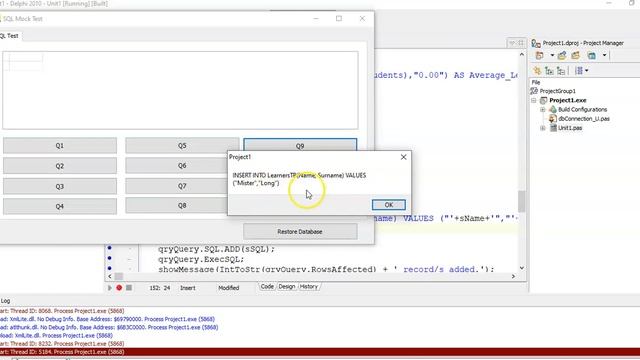Click the Project Manager title icon
The height and width of the screenshot is (360, 640).
coord(536,43)
